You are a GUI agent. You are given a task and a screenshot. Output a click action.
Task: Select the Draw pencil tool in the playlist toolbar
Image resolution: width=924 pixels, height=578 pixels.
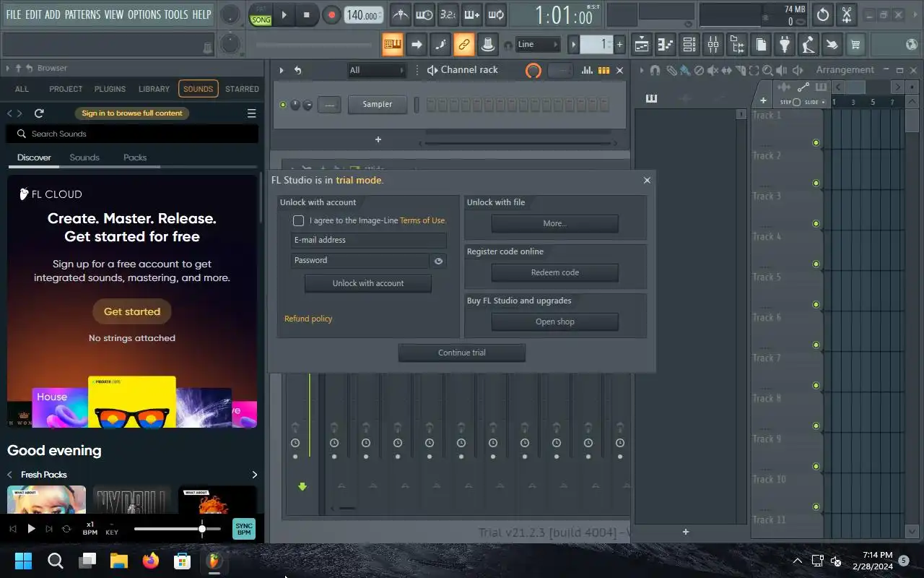(671, 70)
